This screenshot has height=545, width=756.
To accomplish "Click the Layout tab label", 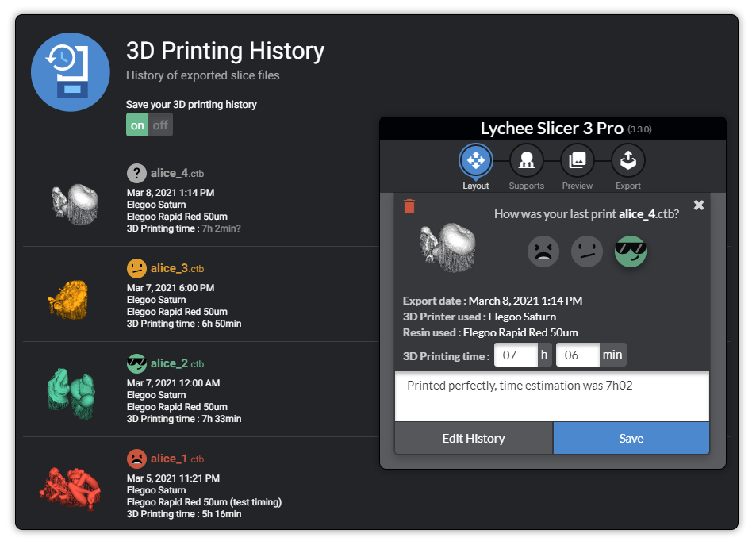I will click(475, 186).
